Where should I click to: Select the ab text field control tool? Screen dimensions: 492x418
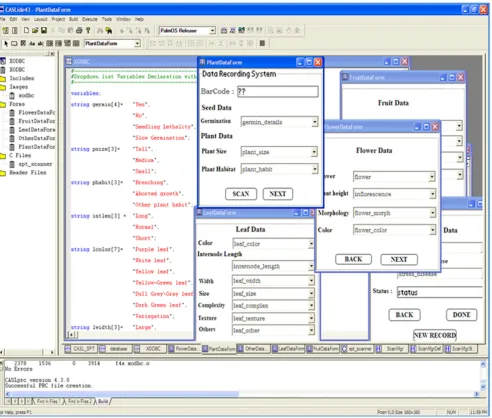40,43
